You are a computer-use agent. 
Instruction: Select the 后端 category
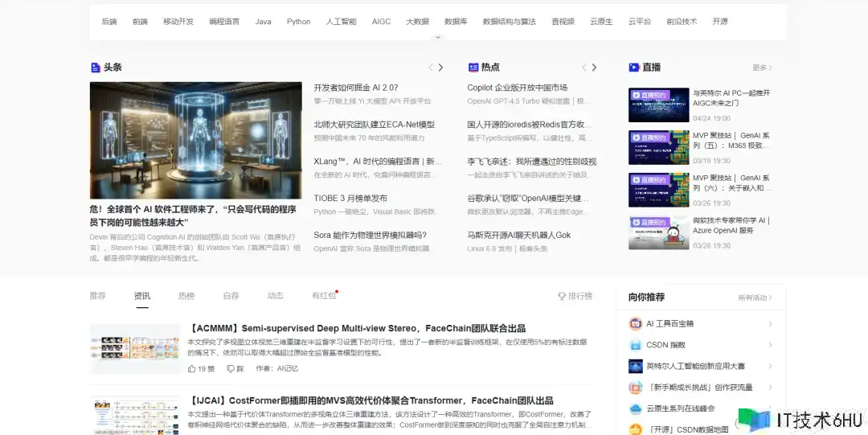[109, 22]
